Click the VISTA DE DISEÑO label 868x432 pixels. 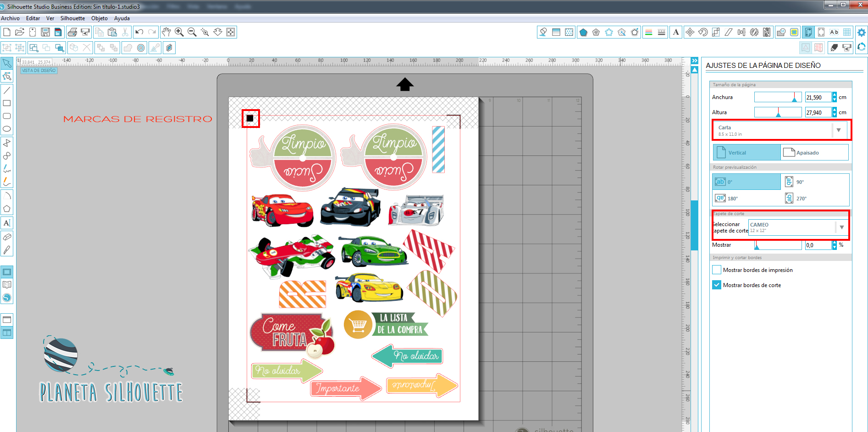(39, 71)
